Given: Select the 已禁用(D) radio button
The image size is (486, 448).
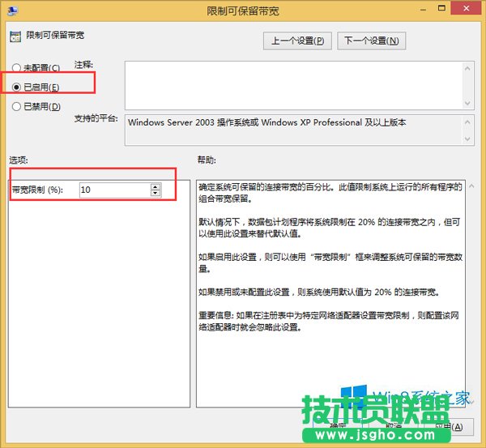Looking at the screenshot, I should (x=16, y=107).
